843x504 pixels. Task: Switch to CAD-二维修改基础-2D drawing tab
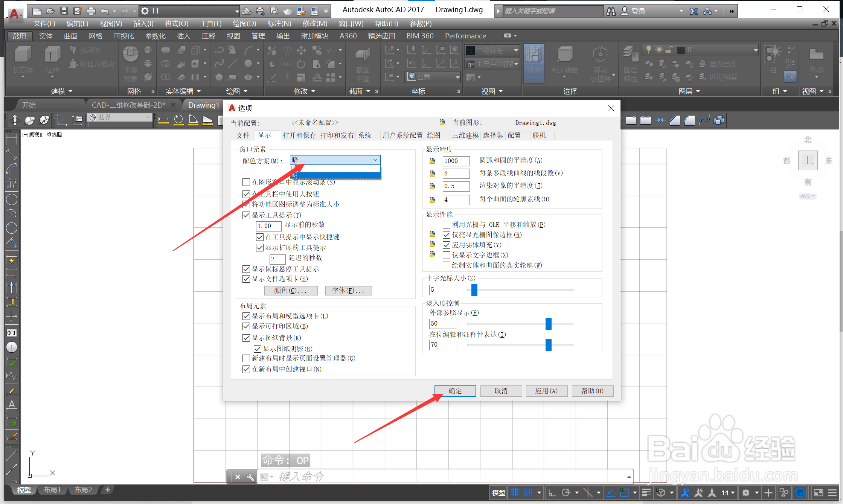coord(129,105)
